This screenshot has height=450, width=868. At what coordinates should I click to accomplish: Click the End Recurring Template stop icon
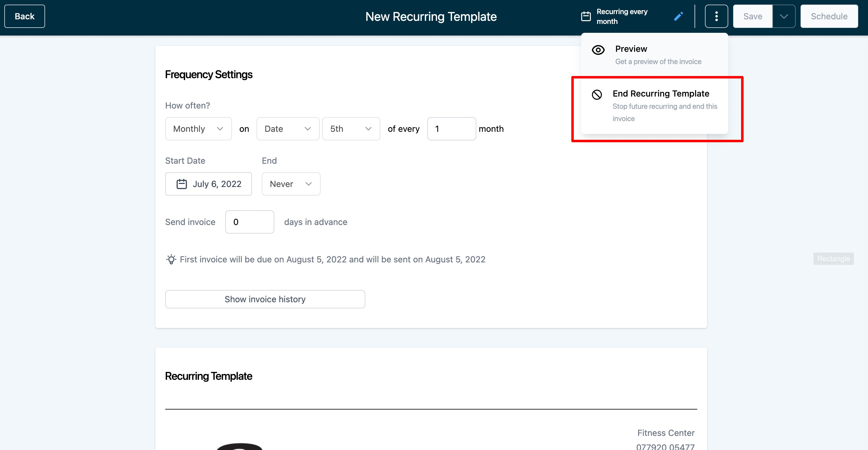tap(597, 94)
